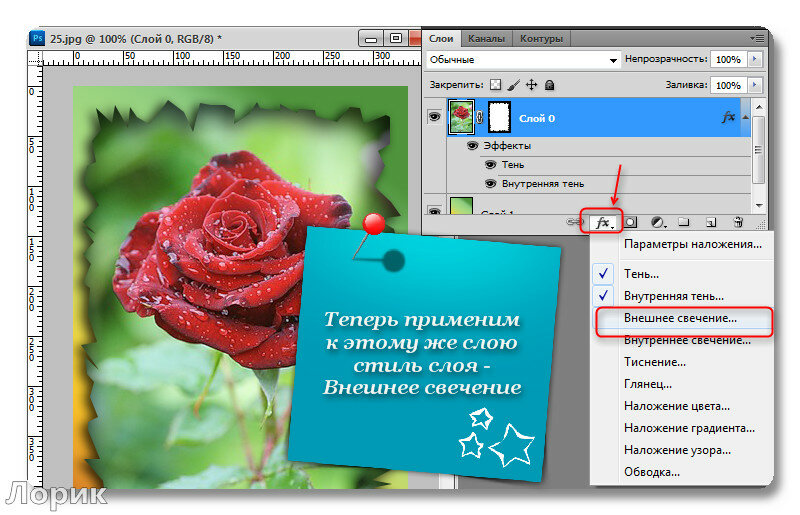Select Обводка in the style menu
This screenshot has width=800, height=515.
pyautogui.click(x=652, y=472)
